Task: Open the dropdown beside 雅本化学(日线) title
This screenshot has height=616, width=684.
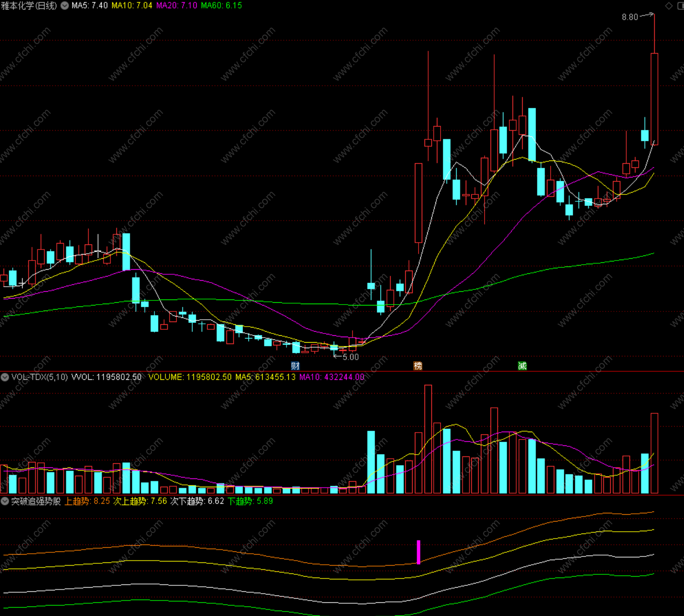Action: pyautogui.click(x=65, y=6)
